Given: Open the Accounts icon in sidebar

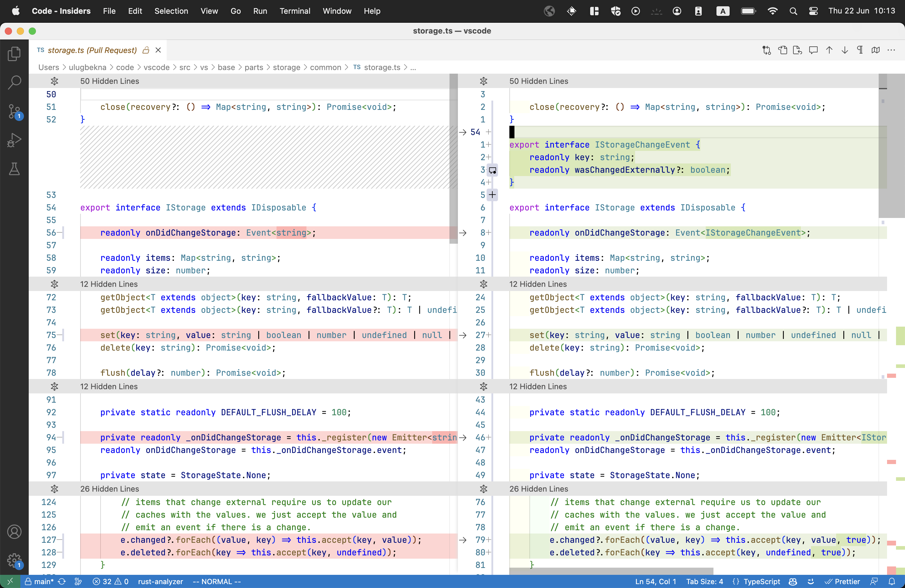Looking at the screenshot, I should [x=14, y=532].
